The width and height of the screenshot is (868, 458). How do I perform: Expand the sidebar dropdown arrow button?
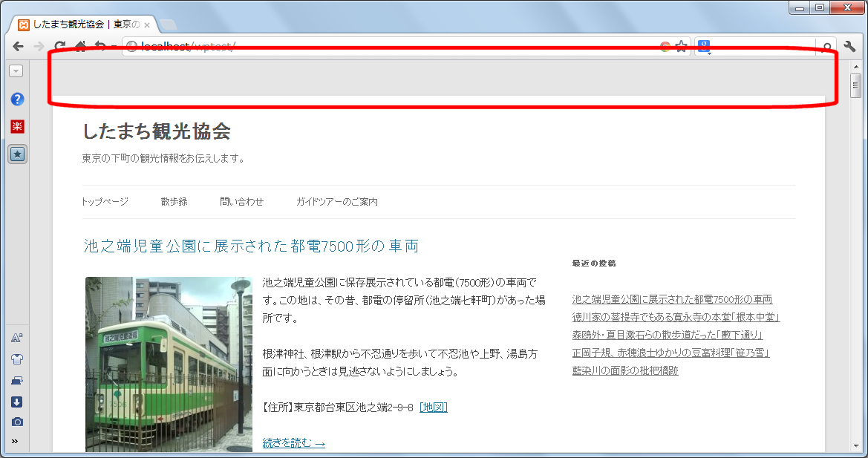pyautogui.click(x=16, y=71)
